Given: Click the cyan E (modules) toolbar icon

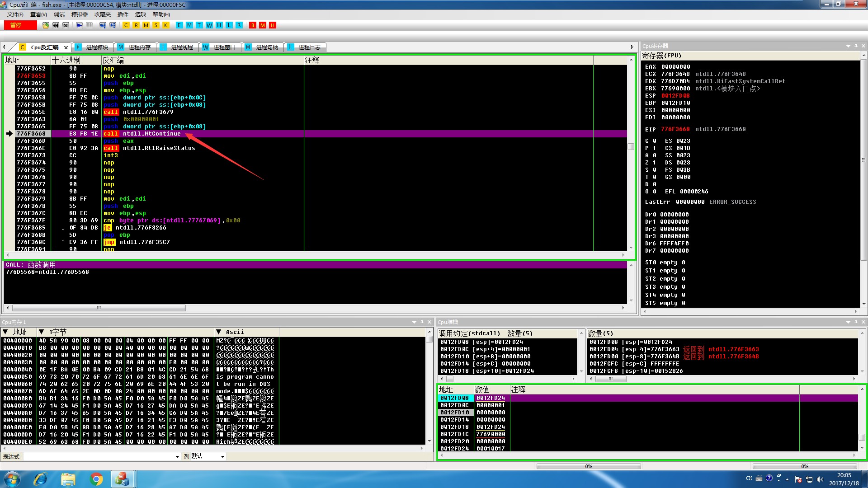Looking at the screenshot, I should (179, 25).
